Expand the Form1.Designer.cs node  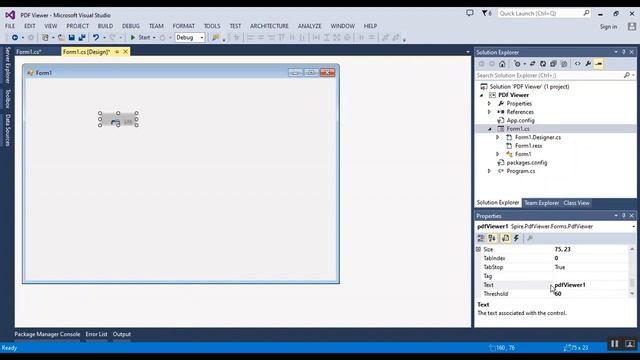tap(498, 138)
